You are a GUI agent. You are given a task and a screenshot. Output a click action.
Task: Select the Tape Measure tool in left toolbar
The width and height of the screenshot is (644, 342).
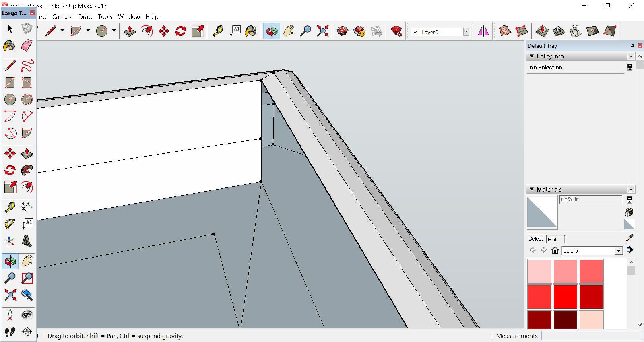click(10, 207)
